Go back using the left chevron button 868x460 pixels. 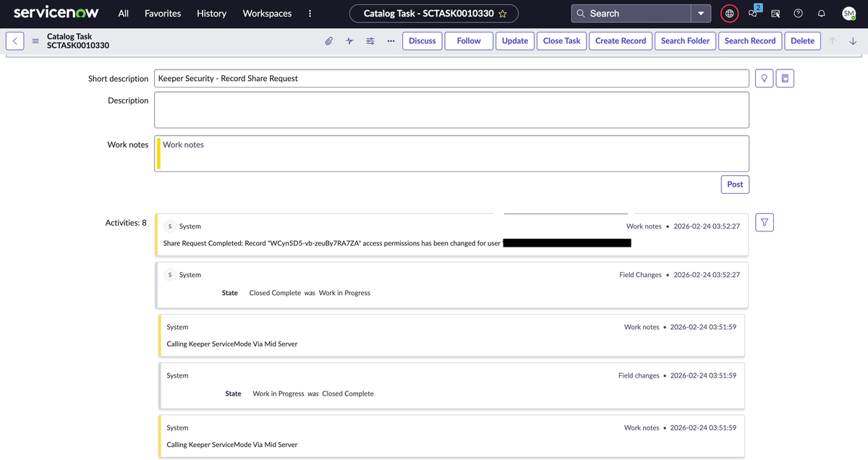(15, 41)
